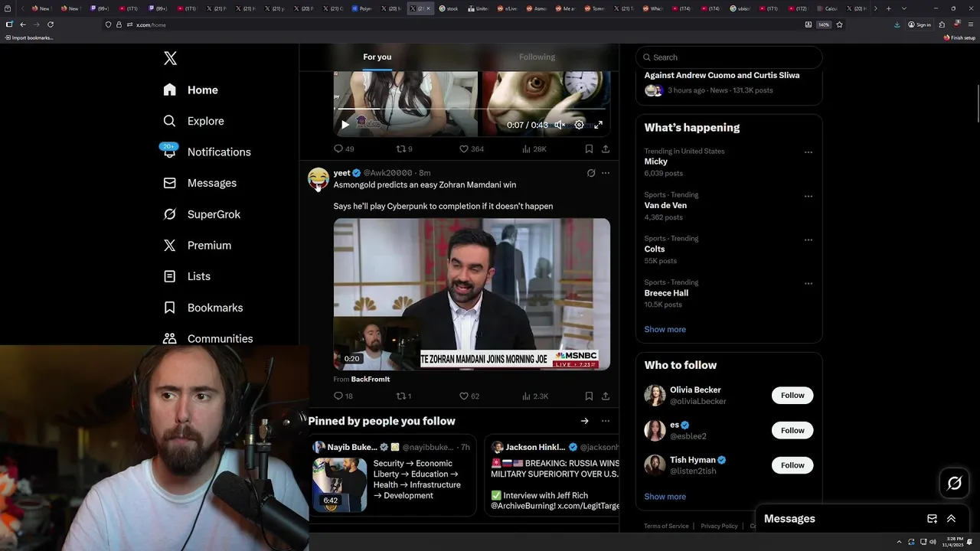This screenshot has width=980, height=551.
Task: Open the Against Andrew Cuomo news story
Action: pyautogui.click(x=721, y=75)
